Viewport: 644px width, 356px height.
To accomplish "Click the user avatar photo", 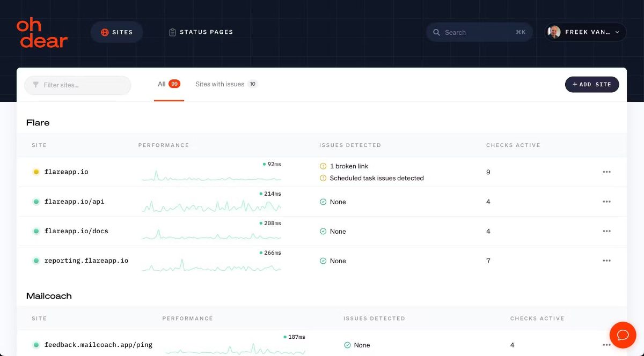I will 554,32.
